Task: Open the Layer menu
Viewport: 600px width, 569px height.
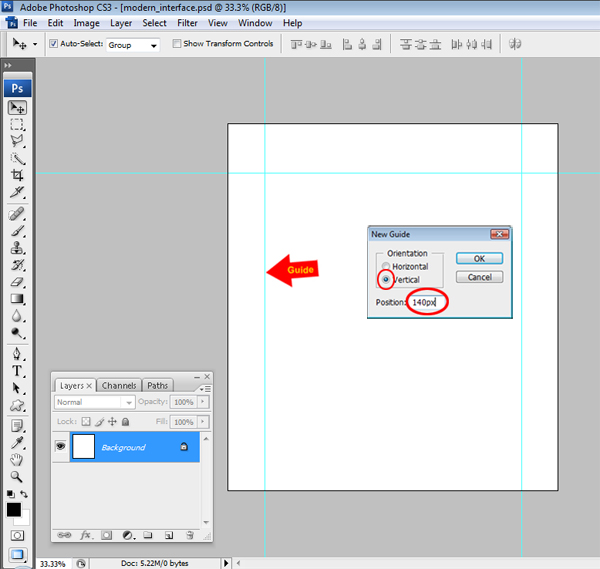Action: (121, 23)
